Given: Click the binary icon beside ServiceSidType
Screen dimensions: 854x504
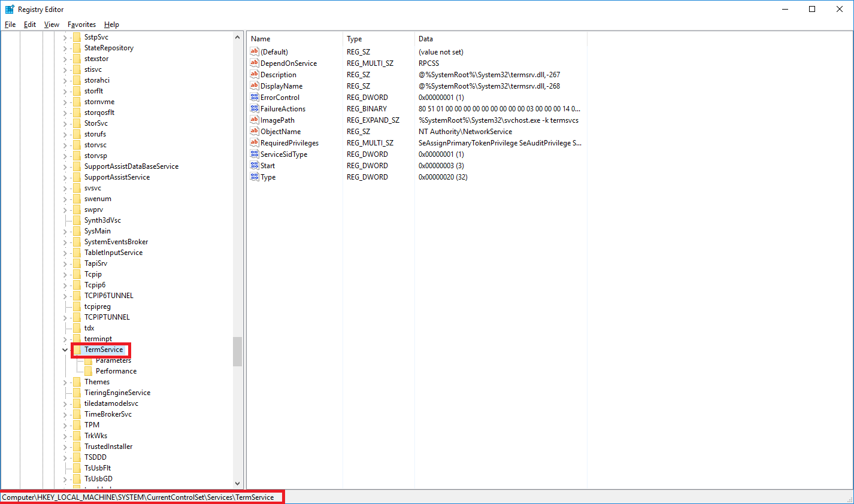Looking at the screenshot, I should pyautogui.click(x=255, y=154).
